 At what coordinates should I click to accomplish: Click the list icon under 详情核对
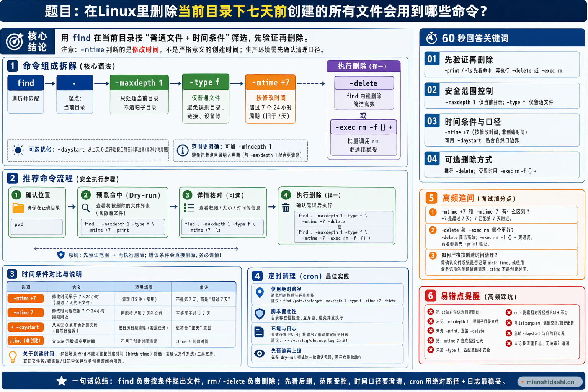(x=189, y=208)
